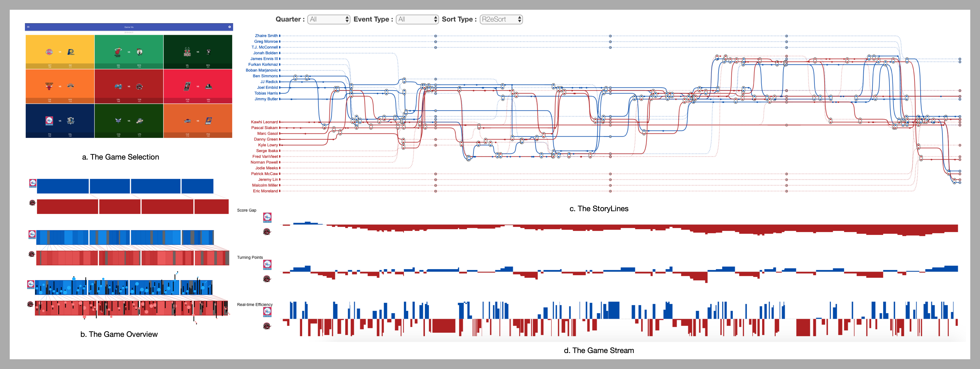Click the Utah Jazz logo
Viewport: 980px width, 369px height.
140,121
